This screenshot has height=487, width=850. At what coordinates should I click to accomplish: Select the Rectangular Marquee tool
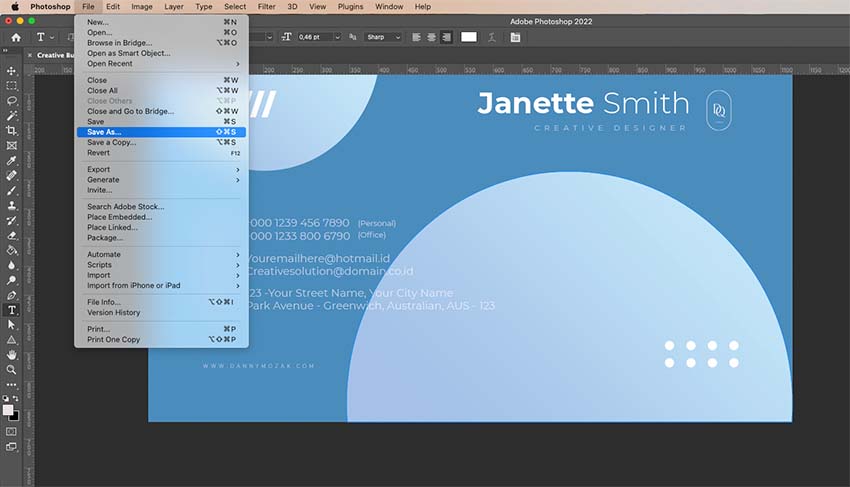11,86
